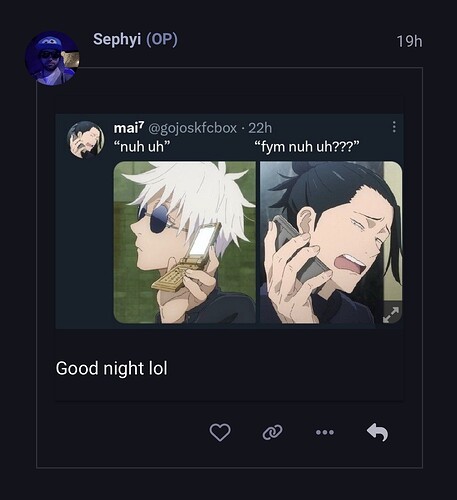Open the white-haired character image panel
The width and height of the screenshot is (457, 500).
pos(185,242)
